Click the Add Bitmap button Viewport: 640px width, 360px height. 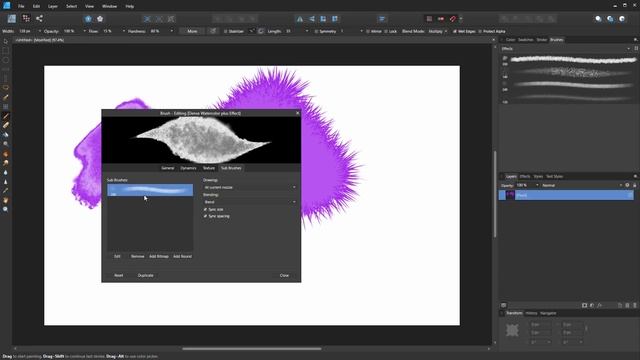coord(159,256)
